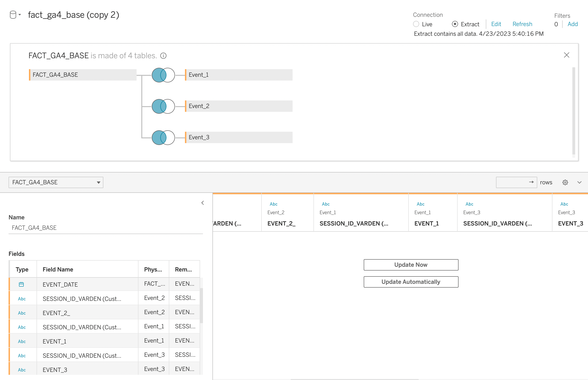Collapse the metadata pane left chevron

[202, 203]
